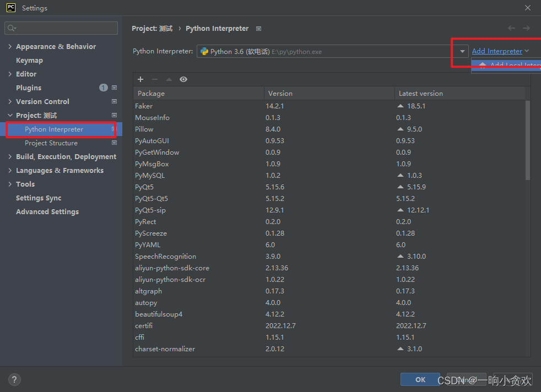
Task: Click the project-level icon beside Python Interpreter breadcrumb
Action: tap(259, 29)
